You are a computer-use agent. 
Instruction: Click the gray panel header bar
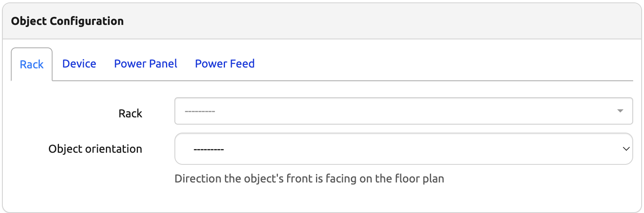pyautogui.click(x=361, y=21)
